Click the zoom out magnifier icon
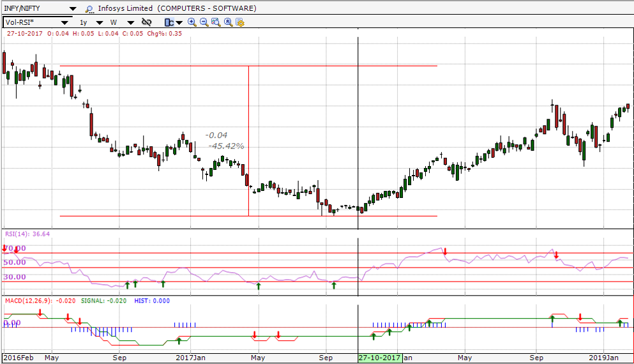634x364 pixels. click(204, 22)
